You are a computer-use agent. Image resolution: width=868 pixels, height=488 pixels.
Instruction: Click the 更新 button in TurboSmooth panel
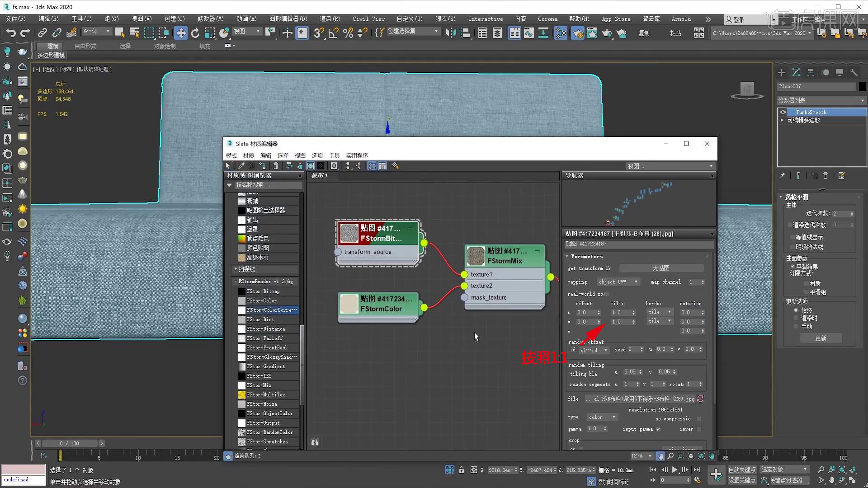pyautogui.click(x=821, y=338)
